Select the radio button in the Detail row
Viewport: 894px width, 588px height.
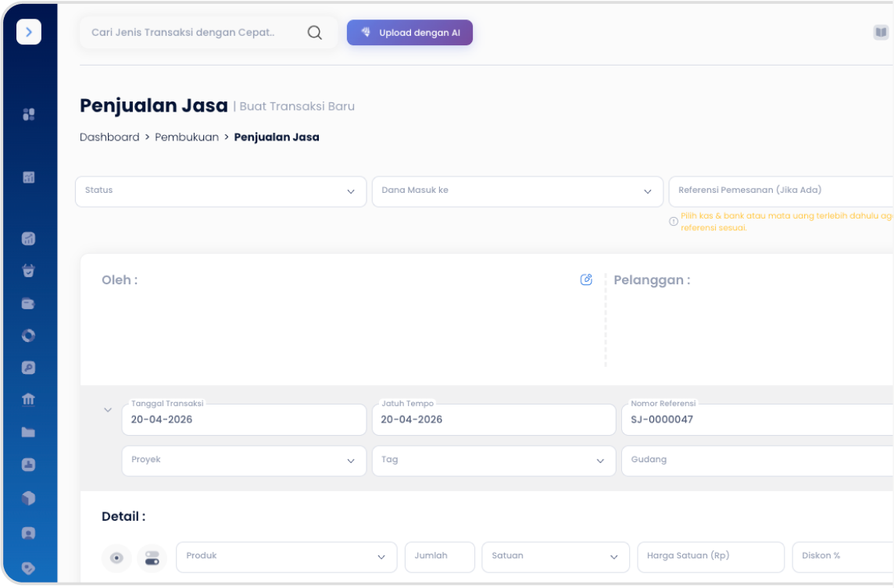click(116, 558)
